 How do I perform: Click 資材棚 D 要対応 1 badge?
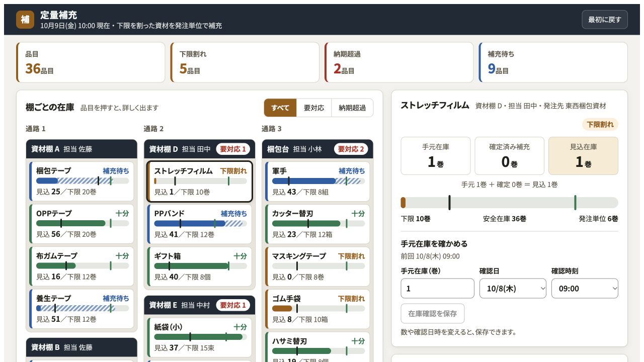[x=233, y=149]
